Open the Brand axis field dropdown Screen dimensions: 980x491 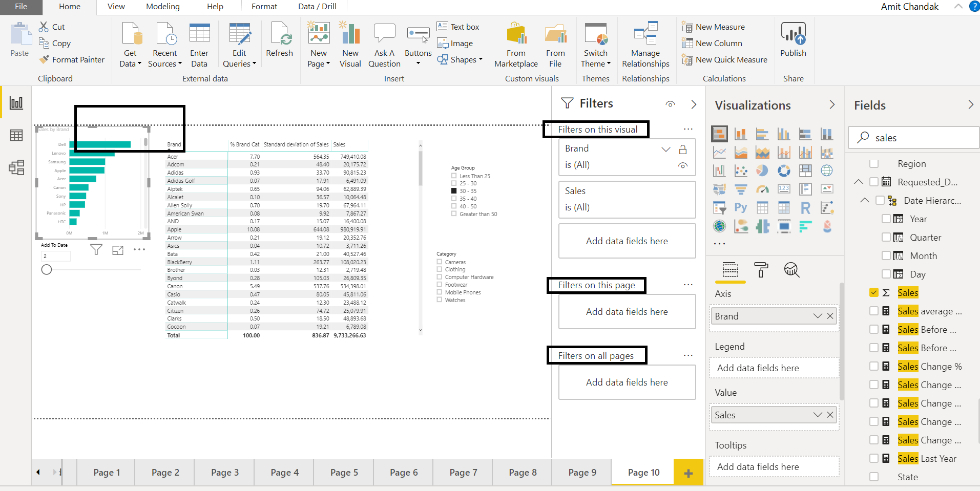[x=818, y=316]
